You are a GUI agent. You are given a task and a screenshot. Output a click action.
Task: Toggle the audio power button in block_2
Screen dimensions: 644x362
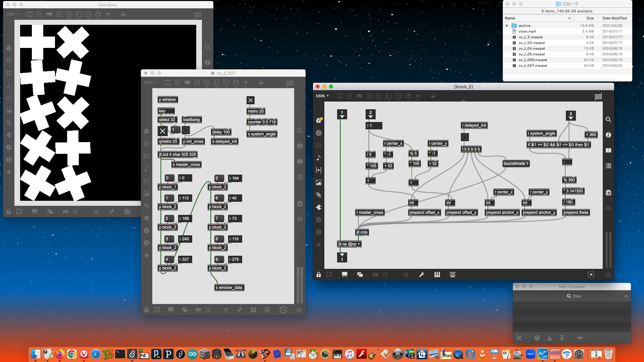[x=608, y=275]
